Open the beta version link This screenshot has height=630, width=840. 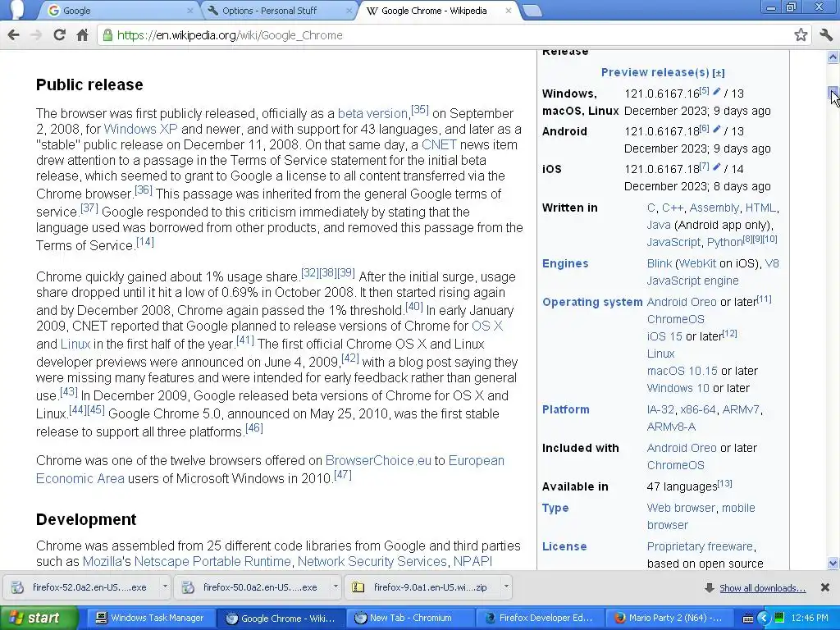coord(372,113)
